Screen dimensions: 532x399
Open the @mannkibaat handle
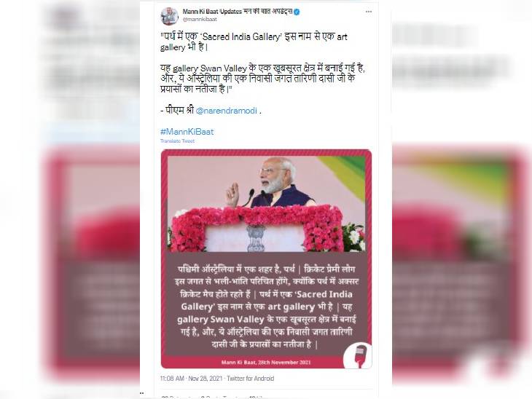tap(200, 20)
